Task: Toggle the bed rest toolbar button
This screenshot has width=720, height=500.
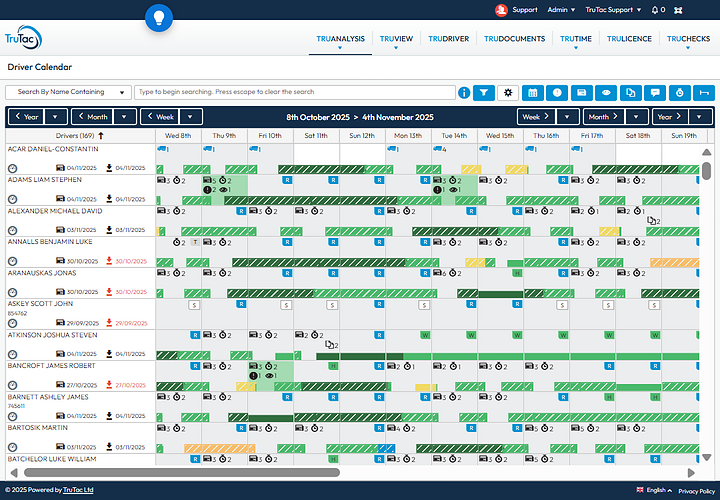Action: (704, 93)
